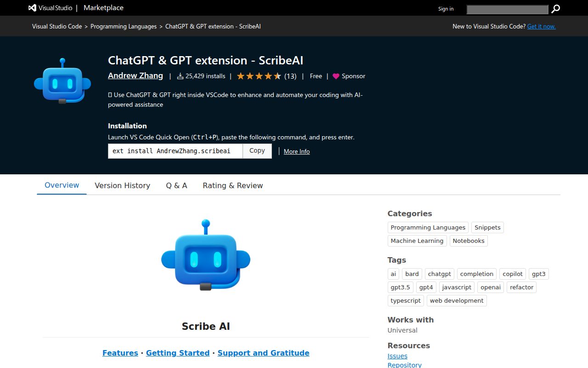Open the Rating & Review tab
Viewport: 588px width, 368px height.
tap(233, 185)
